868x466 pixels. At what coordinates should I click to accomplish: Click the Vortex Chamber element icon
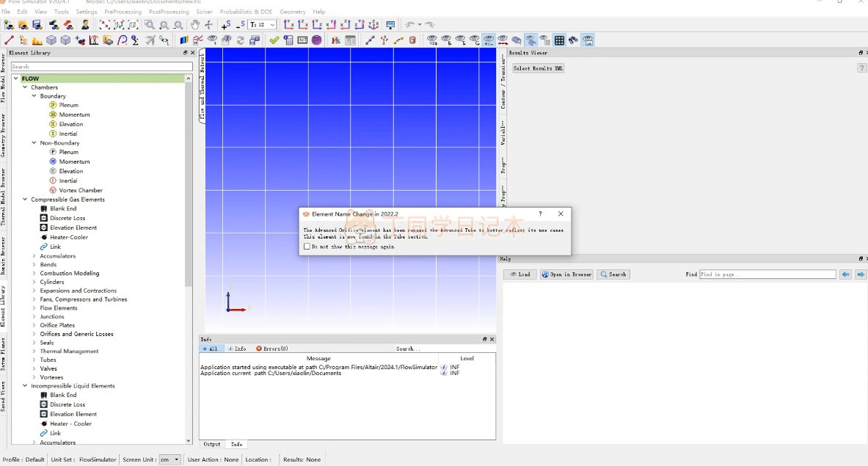(x=53, y=190)
